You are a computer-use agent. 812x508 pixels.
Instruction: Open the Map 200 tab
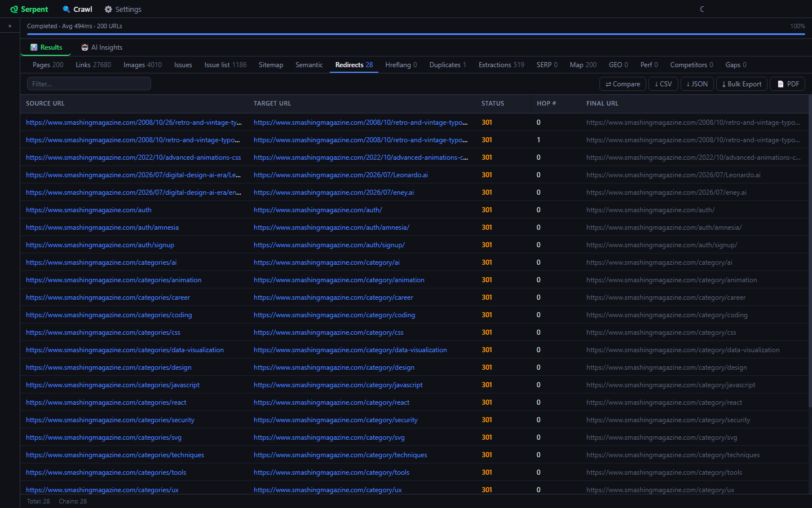(583, 65)
